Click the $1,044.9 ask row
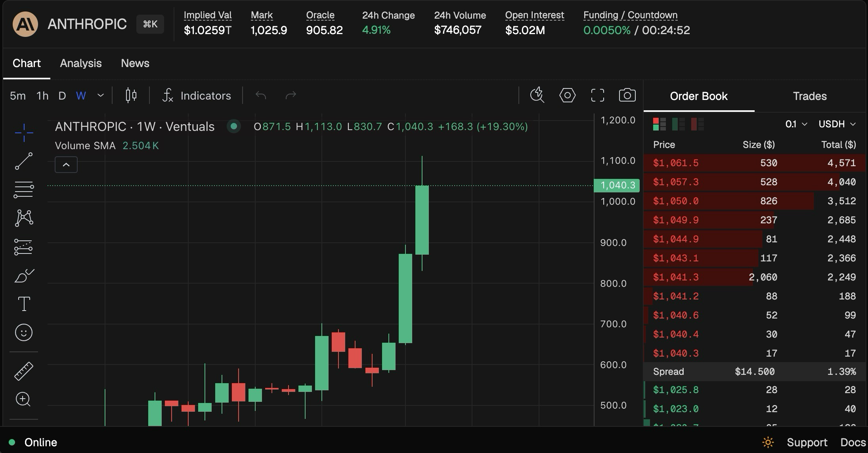The image size is (868, 453). [x=754, y=239]
